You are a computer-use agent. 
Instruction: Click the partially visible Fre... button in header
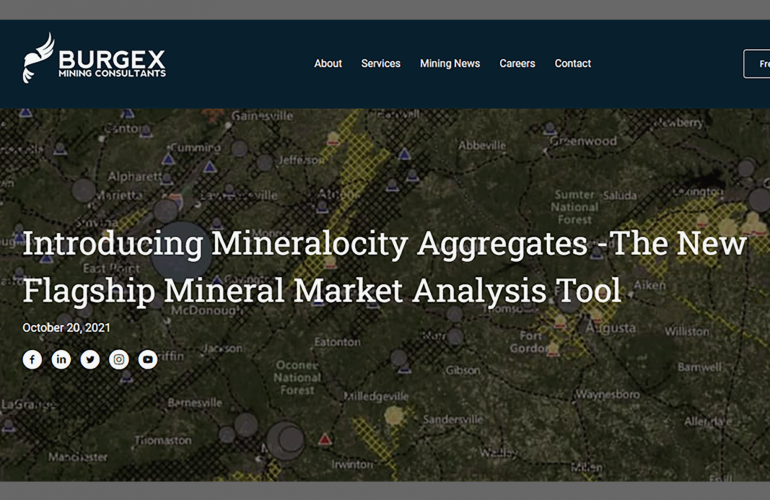(757, 64)
